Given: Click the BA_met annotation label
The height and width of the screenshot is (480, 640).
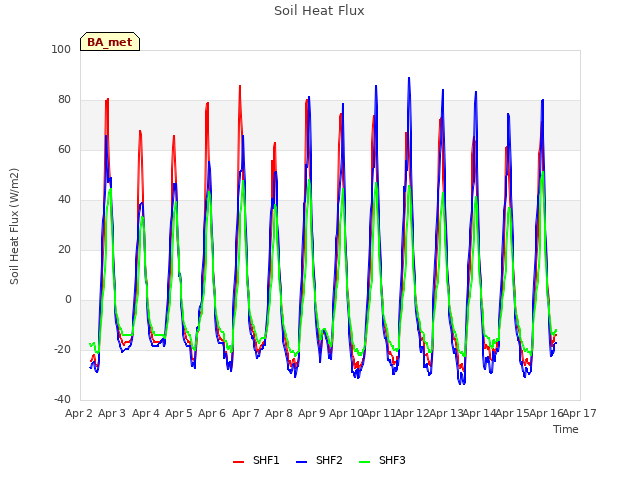Looking at the screenshot, I should pyautogui.click(x=110, y=42).
